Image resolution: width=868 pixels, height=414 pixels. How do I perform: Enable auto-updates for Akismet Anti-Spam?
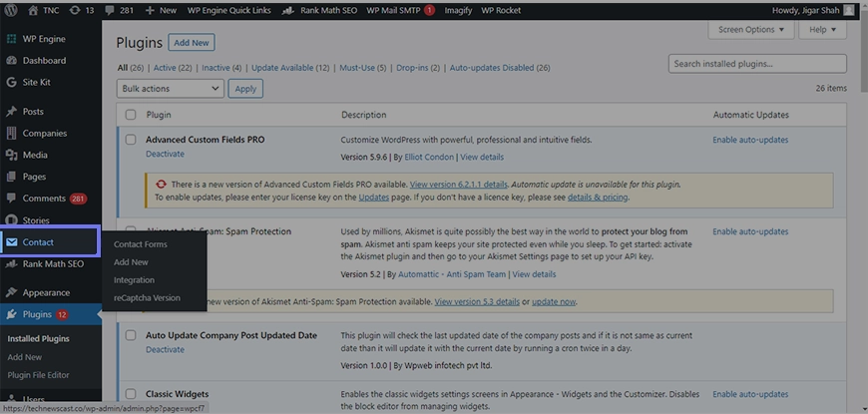click(750, 231)
